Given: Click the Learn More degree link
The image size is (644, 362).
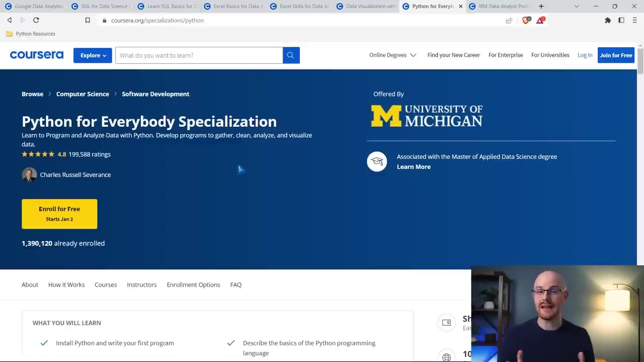Looking at the screenshot, I should click(414, 167).
